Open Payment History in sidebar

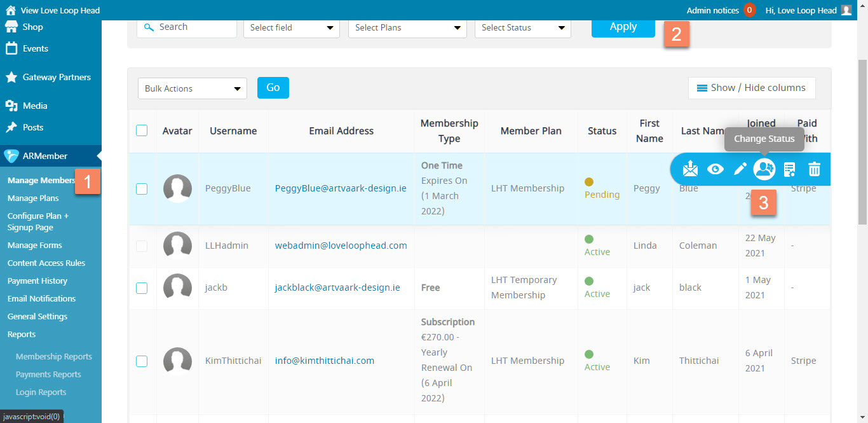[x=37, y=281]
